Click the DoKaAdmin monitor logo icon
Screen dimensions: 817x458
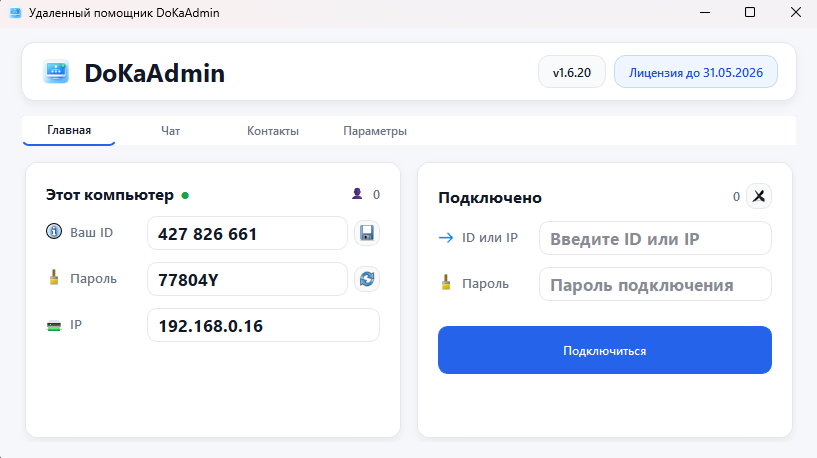click(x=56, y=71)
